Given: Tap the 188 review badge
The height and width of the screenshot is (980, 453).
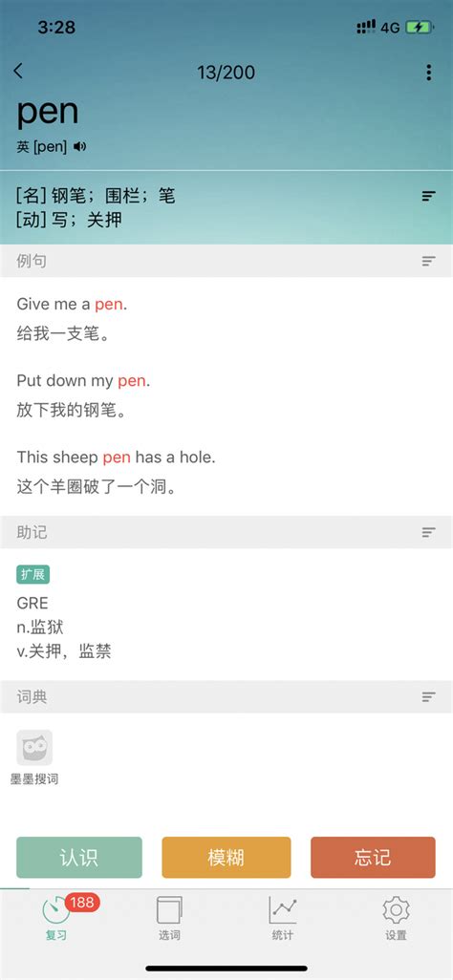Looking at the screenshot, I should pyautogui.click(x=82, y=903).
